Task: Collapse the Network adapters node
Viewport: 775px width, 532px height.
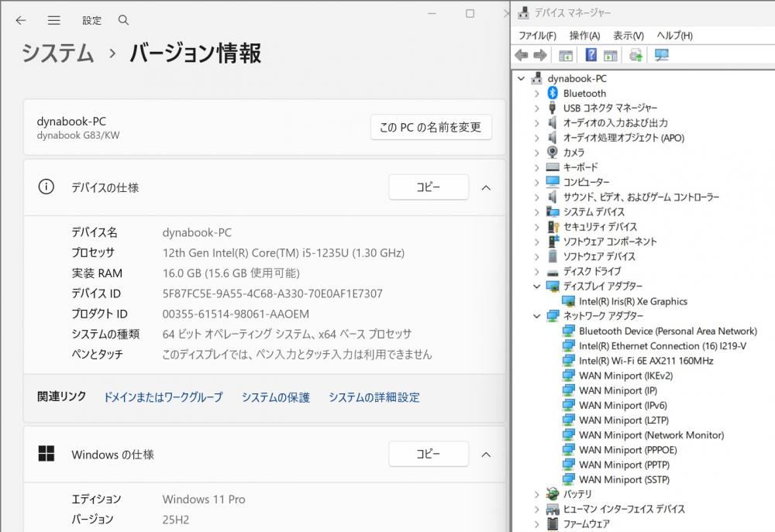Action: (x=537, y=316)
